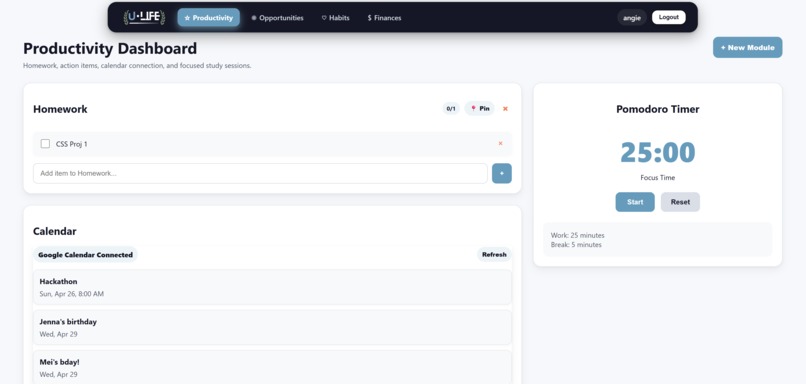
Task: Switch to the Opportunities tab
Action: click(278, 17)
